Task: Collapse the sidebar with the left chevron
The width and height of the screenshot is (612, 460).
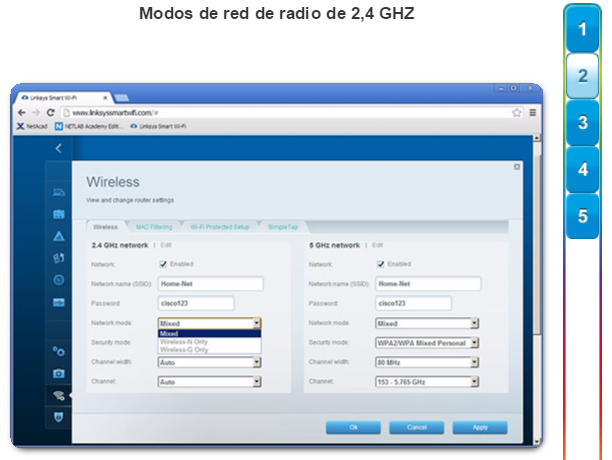Action: point(59,148)
